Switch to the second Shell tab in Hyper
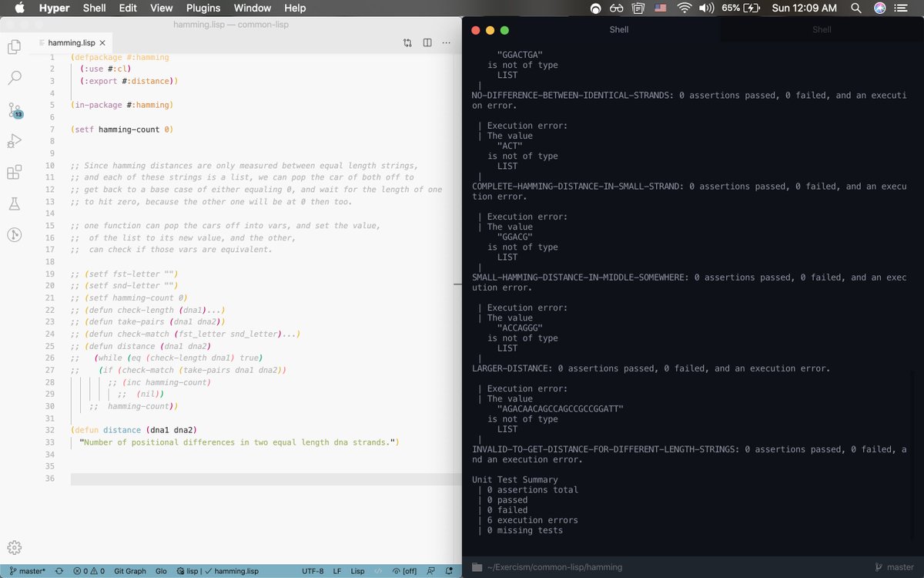This screenshot has width=924, height=578. pyautogui.click(x=822, y=30)
